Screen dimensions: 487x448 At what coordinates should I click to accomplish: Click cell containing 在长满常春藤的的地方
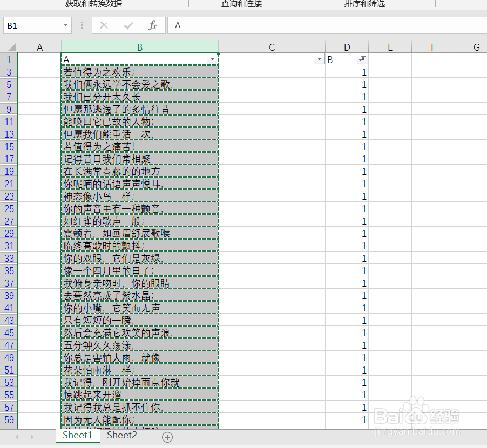coord(140,171)
